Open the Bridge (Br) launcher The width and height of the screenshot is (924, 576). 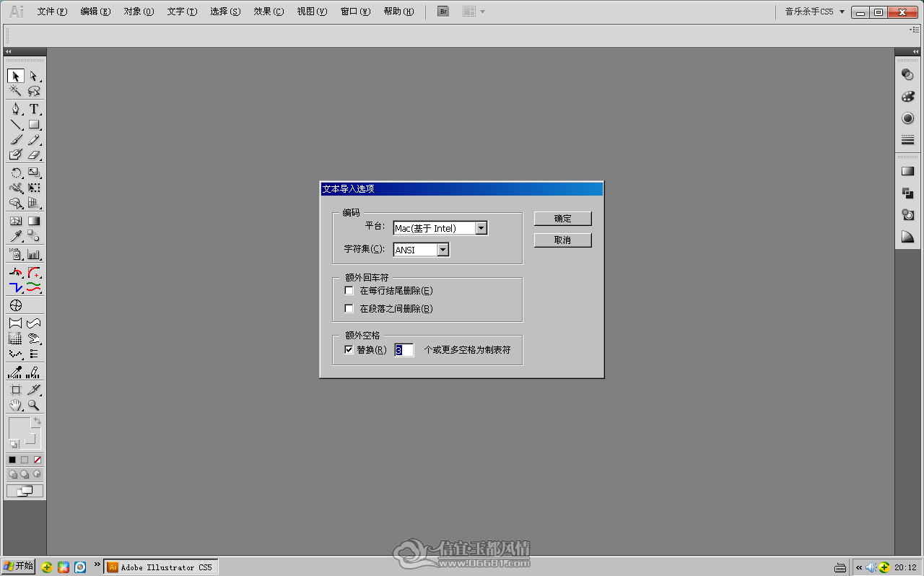(444, 12)
